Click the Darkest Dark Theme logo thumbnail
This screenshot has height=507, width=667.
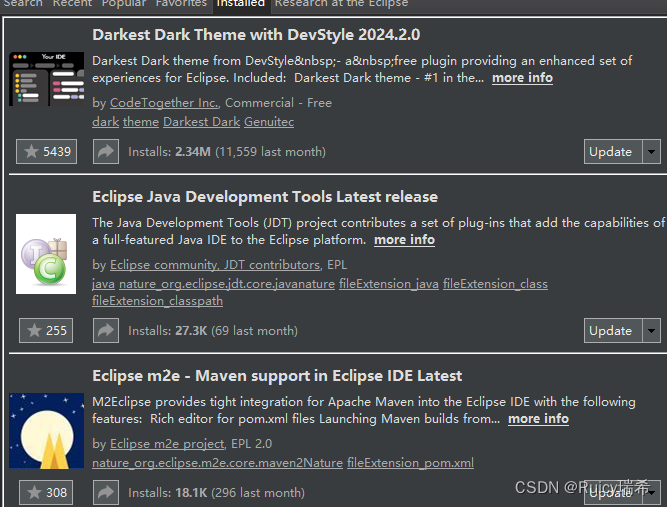click(46, 79)
